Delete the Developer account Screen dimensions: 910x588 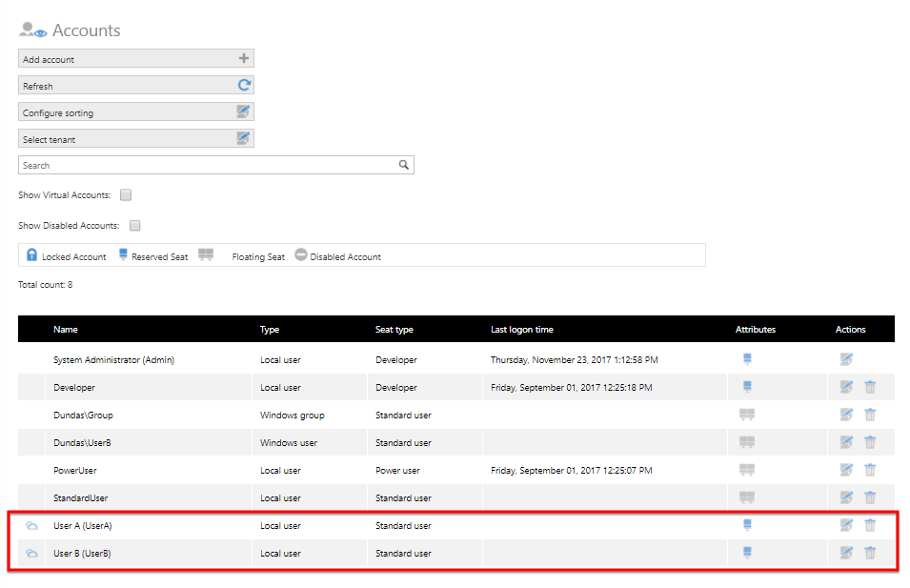tap(870, 387)
